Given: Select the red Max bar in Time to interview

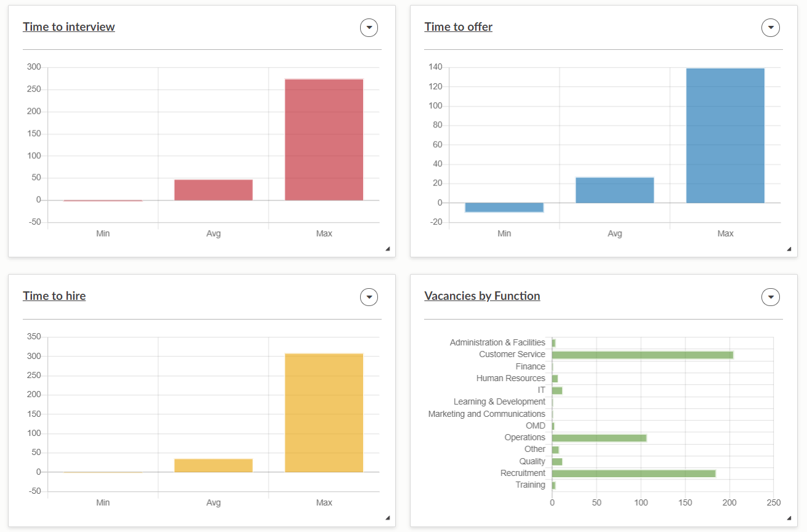Looking at the screenshot, I should (324, 139).
